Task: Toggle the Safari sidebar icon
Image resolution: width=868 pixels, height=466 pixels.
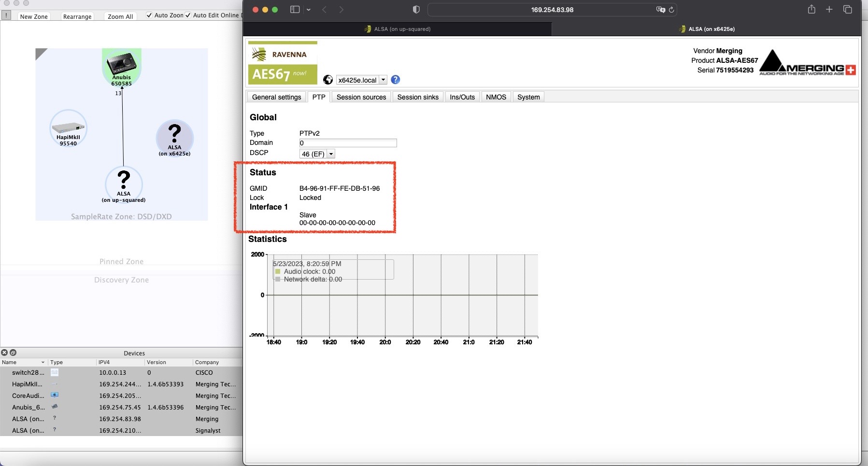Action: pos(295,10)
